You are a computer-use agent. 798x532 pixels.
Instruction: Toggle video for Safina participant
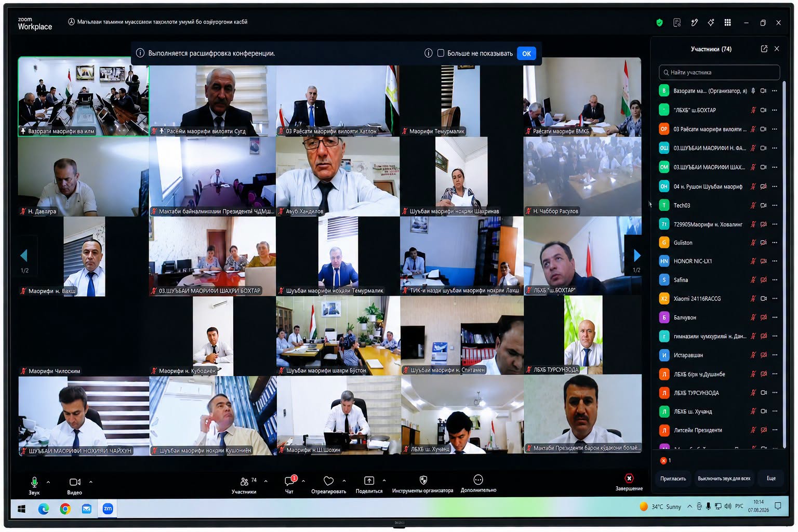(763, 280)
